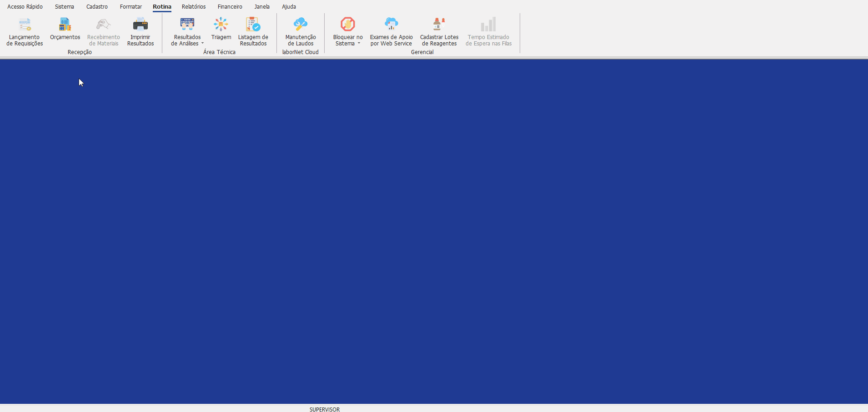Screen dimensions: 868x412
Task: Open the Ajuda menu
Action: tap(289, 7)
